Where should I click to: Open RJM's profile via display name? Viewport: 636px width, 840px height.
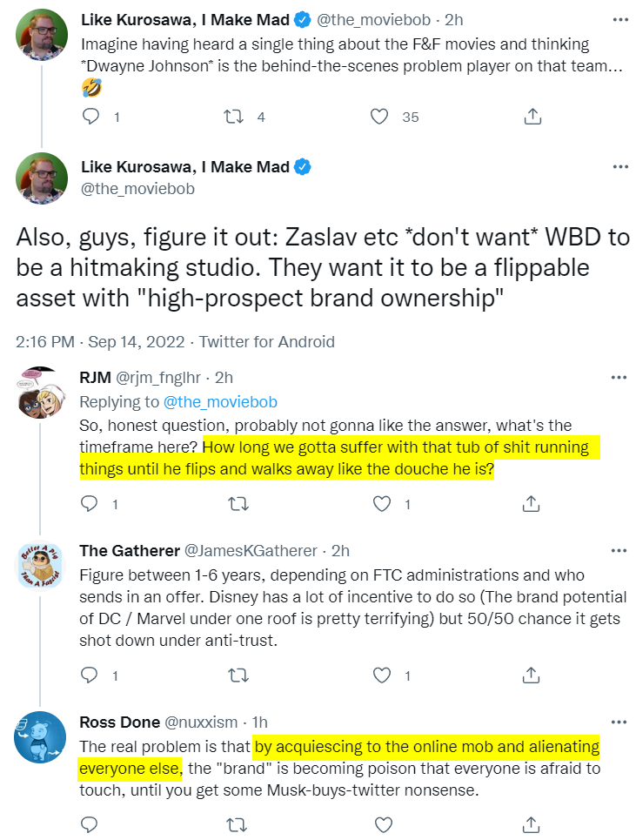pyautogui.click(x=94, y=379)
